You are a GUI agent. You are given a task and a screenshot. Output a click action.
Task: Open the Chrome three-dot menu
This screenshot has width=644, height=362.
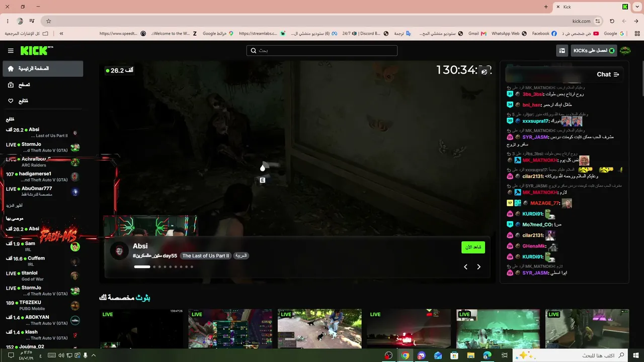[x=8, y=21]
